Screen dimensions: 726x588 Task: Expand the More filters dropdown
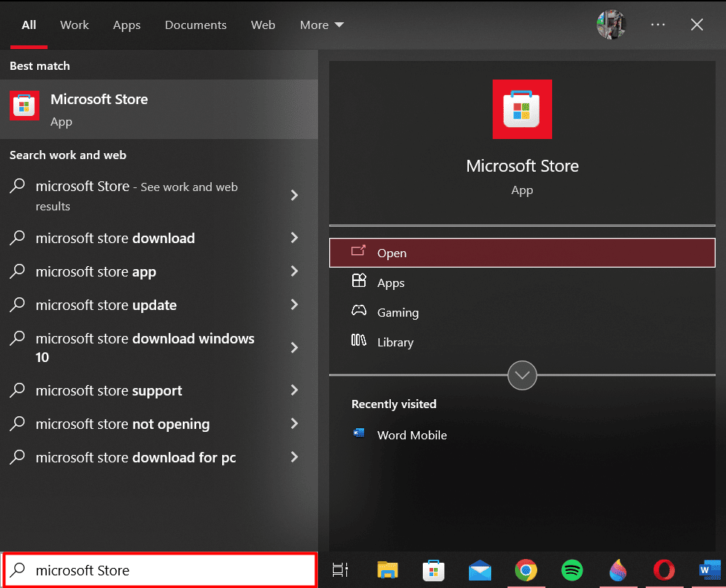322,25
